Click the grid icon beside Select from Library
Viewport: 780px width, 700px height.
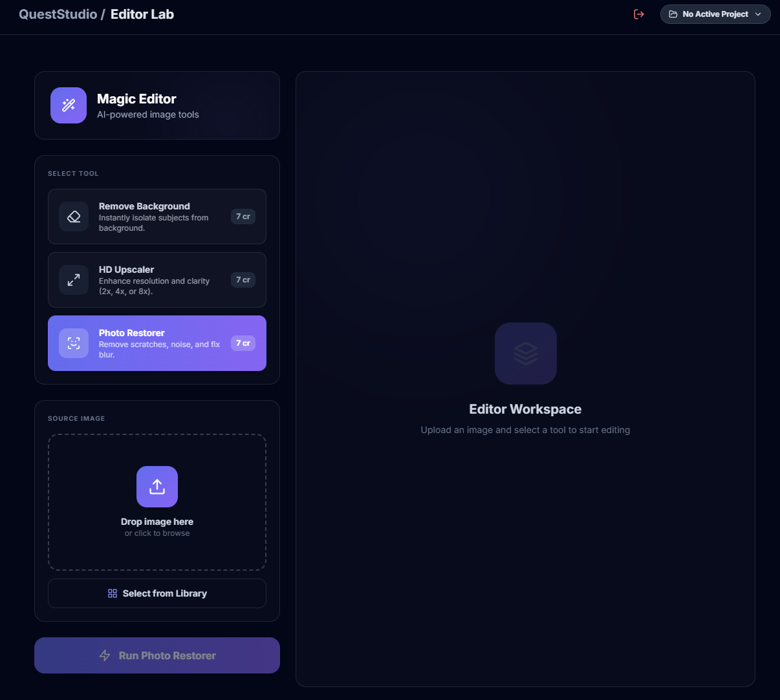coord(113,593)
